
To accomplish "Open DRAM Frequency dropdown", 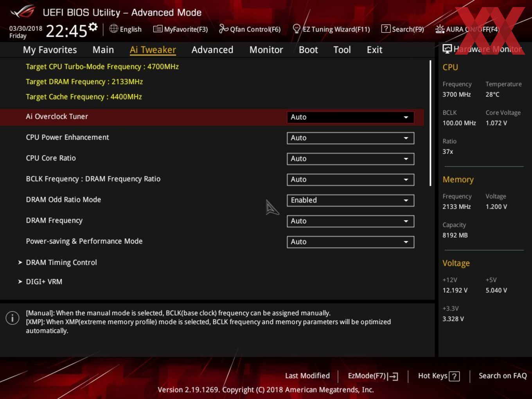I will (350, 221).
